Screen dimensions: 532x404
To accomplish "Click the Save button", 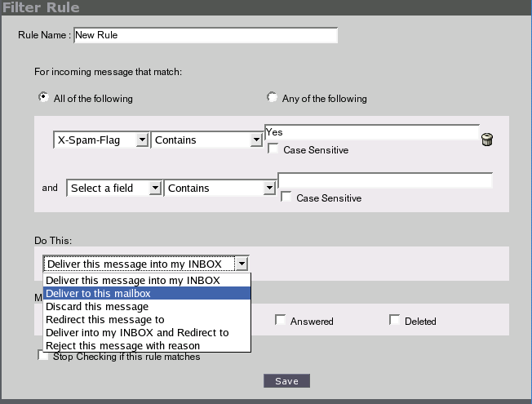I will tap(286, 381).
